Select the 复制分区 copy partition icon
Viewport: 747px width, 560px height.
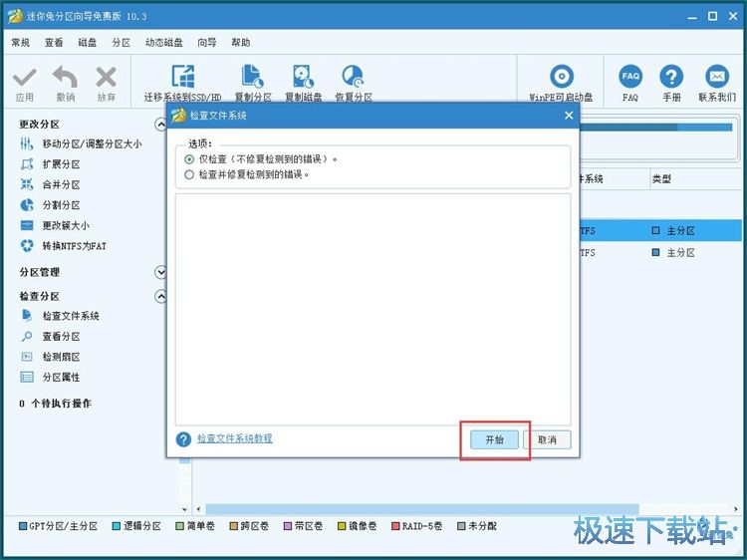coord(253,77)
